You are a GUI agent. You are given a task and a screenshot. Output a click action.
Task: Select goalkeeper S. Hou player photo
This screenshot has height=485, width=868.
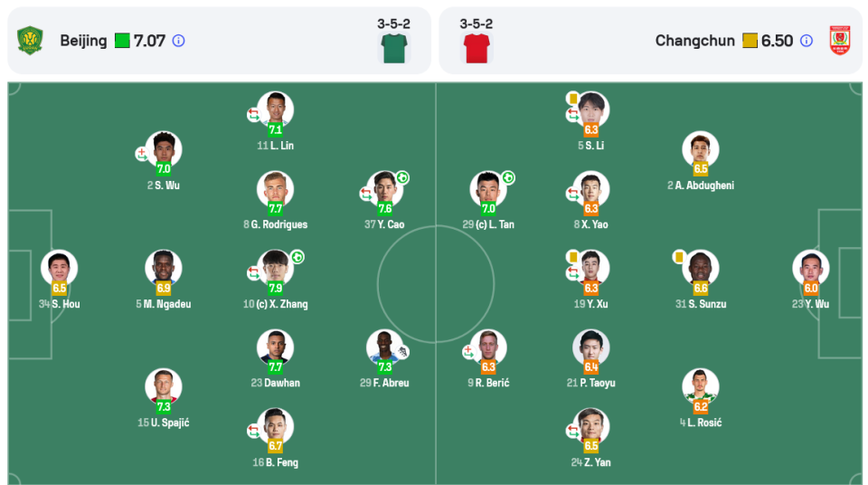pos(60,267)
